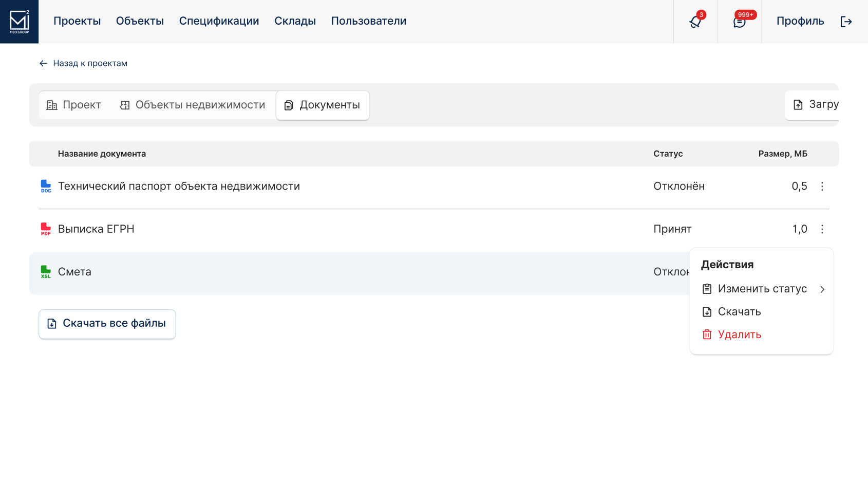Click size value 0,5
868x482 pixels.
point(799,186)
